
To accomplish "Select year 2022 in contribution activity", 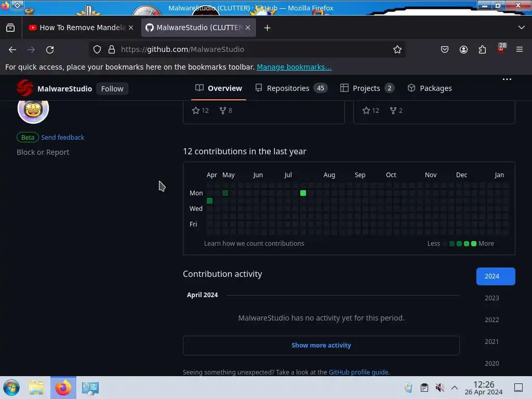I will (x=492, y=320).
